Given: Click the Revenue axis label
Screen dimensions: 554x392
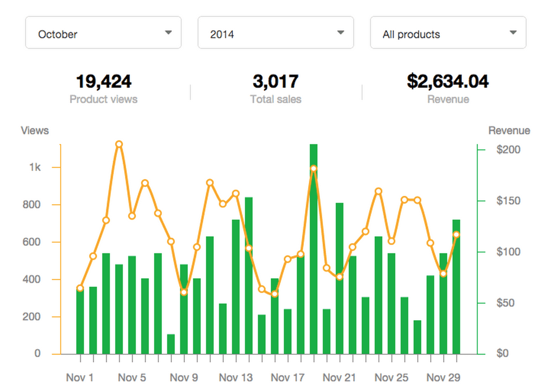Looking at the screenshot, I should 509,131.
